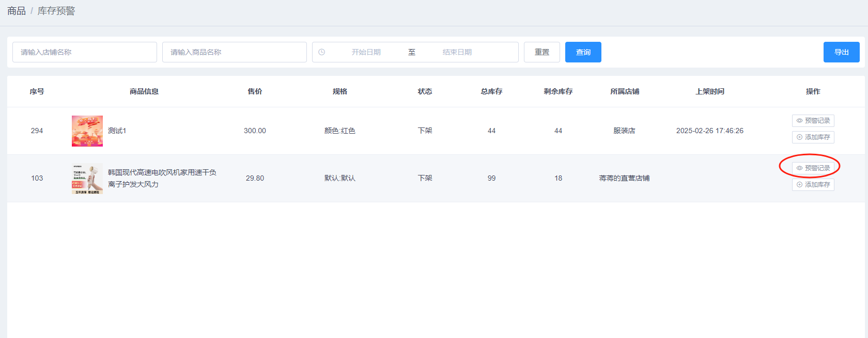Click the 测试1 product thumbnail image

coord(87,131)
